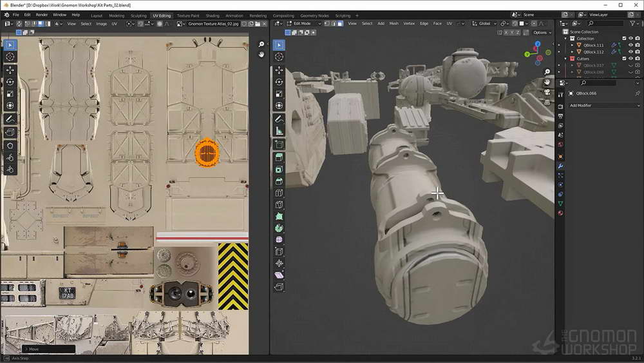Viewport: 644px width, 363px height.
Task: Open the Edit Mode dropdown
Action: (x=304, y=23)
